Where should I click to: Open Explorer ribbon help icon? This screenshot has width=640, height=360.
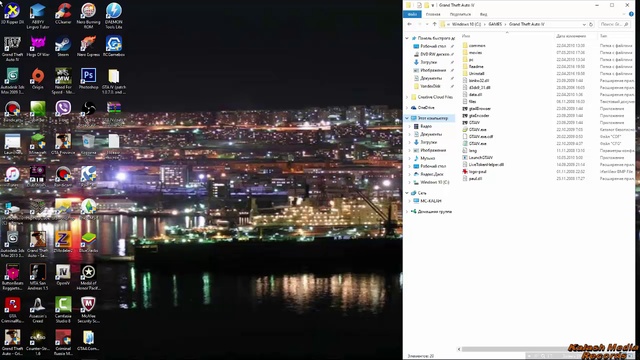(631, 14)
